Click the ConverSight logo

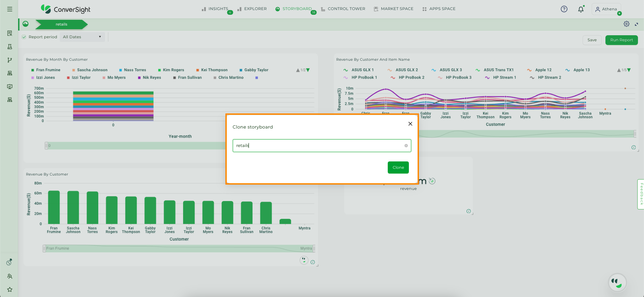coord(65,9)
